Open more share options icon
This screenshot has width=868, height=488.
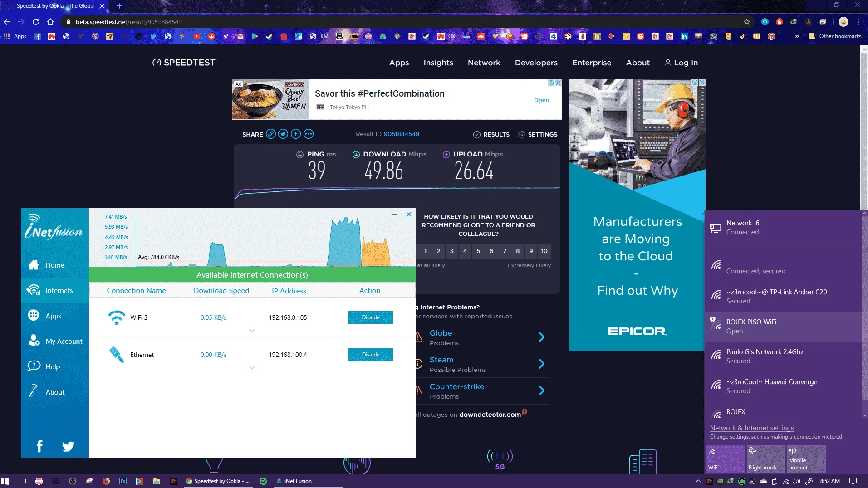pyautogui.click(x=309, y=134)
